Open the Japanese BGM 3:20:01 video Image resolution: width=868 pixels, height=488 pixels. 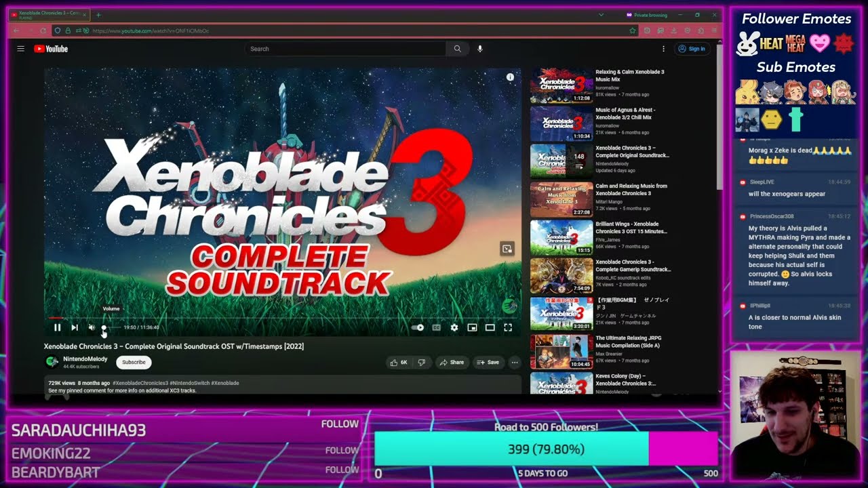point(601,312)
